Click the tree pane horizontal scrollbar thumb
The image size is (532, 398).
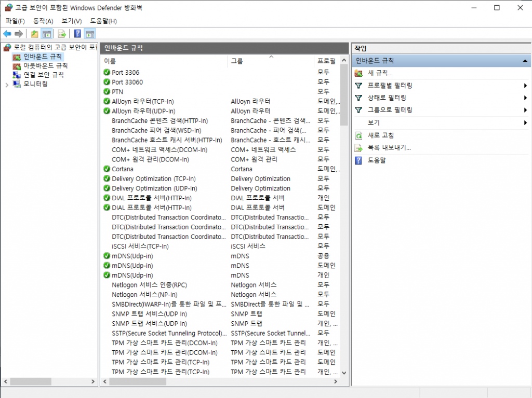click(x=31, y=381)
